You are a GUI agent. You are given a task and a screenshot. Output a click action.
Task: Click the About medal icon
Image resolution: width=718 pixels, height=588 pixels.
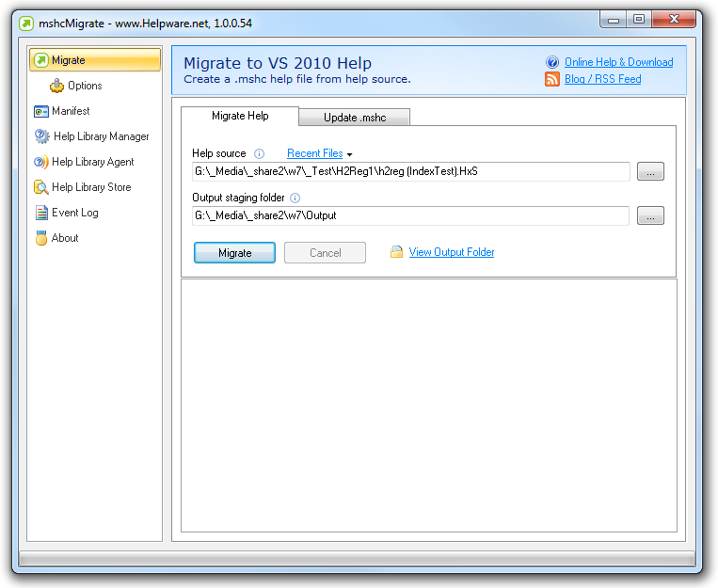click(41, 238)
